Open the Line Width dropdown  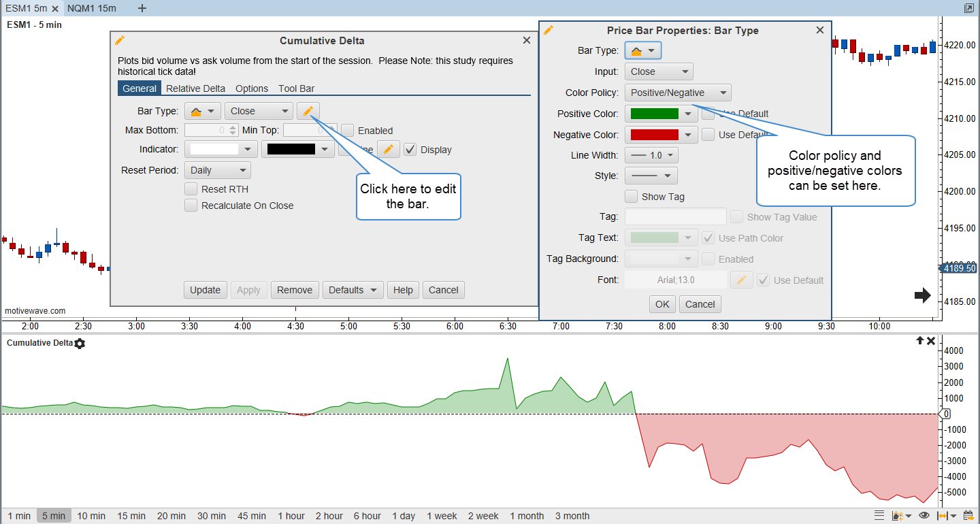point(651,155)
